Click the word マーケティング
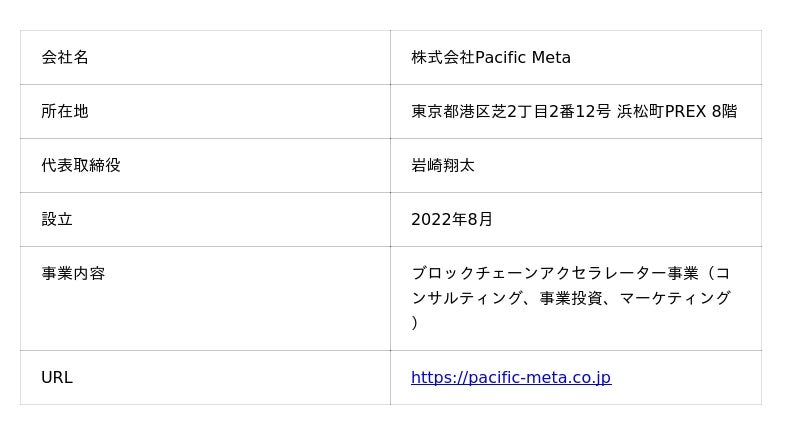This screenshot has height=435, width=800. pos(675,298)
